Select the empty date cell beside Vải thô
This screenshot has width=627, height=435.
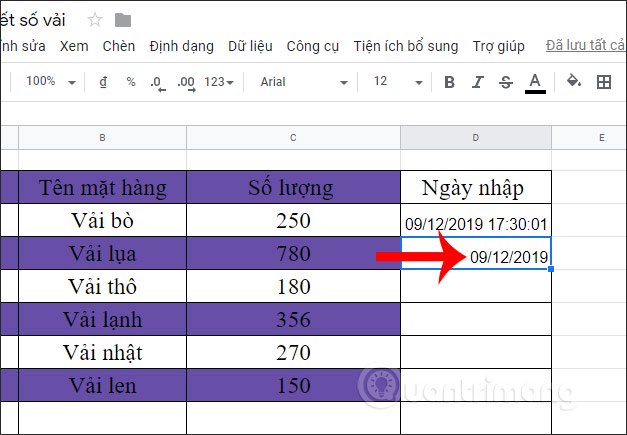(x=476, y=286)
